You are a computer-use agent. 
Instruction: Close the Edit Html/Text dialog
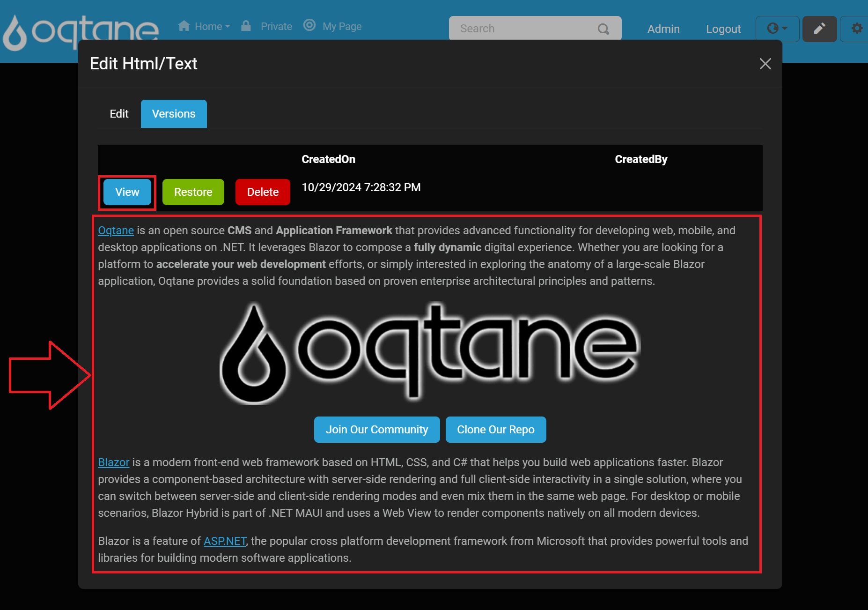765,64
